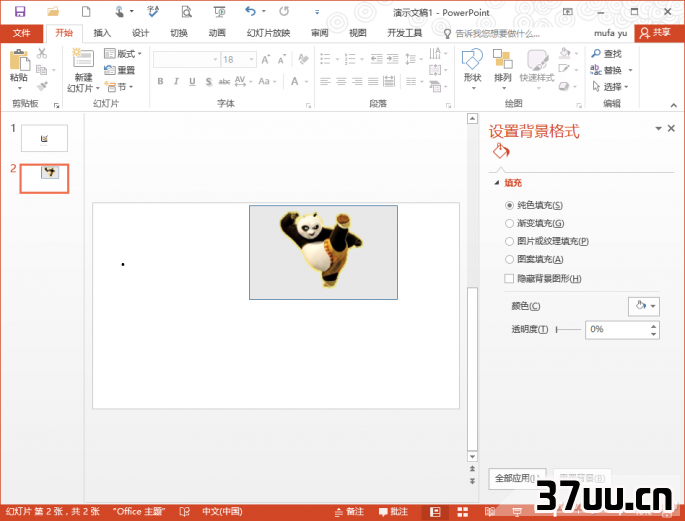Switch to normal view icon in status bar
This screenshot has width=685, height=521.
[x=435, y=512]
